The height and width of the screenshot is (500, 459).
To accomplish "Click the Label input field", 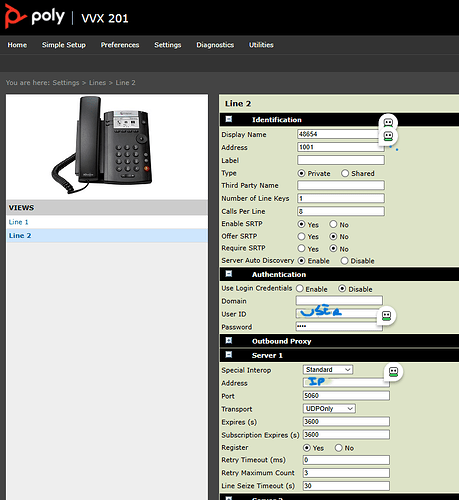I will 341,160.
